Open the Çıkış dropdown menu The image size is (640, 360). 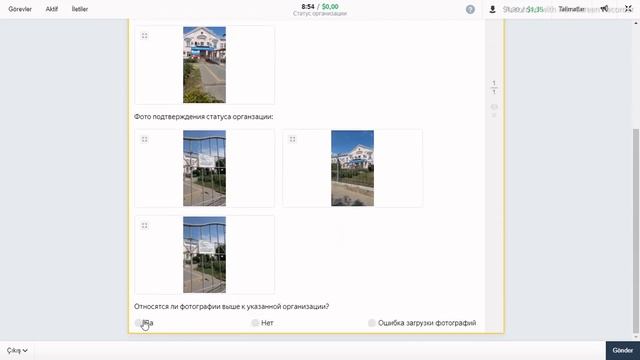click(x=17, y=350)
